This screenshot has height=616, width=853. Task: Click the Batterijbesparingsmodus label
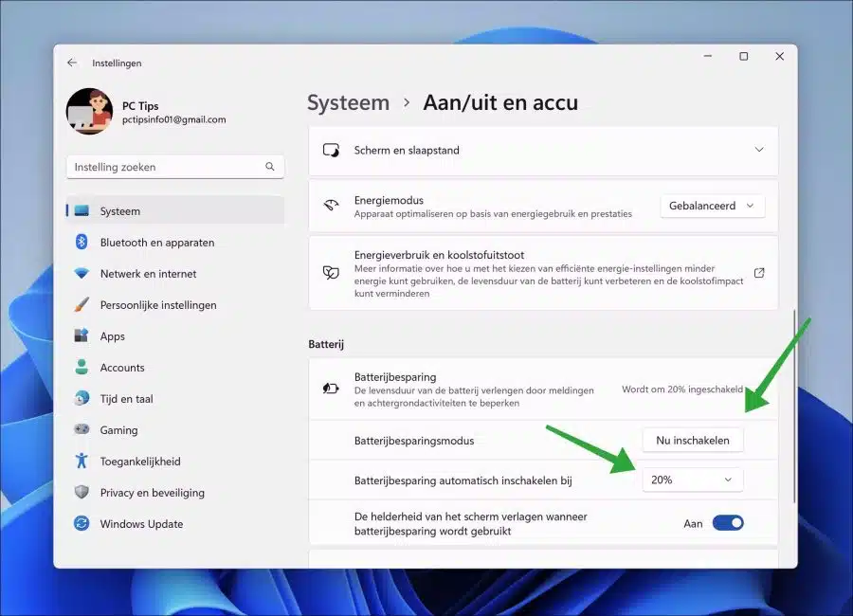coord(414,441)
